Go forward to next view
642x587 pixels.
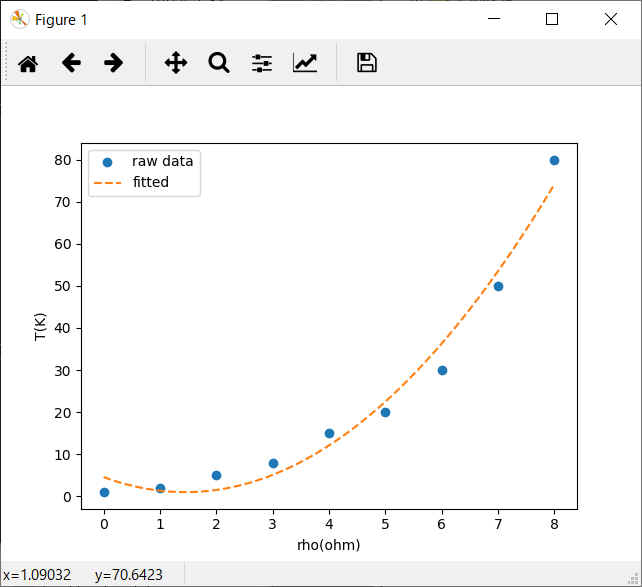(114, 63)
